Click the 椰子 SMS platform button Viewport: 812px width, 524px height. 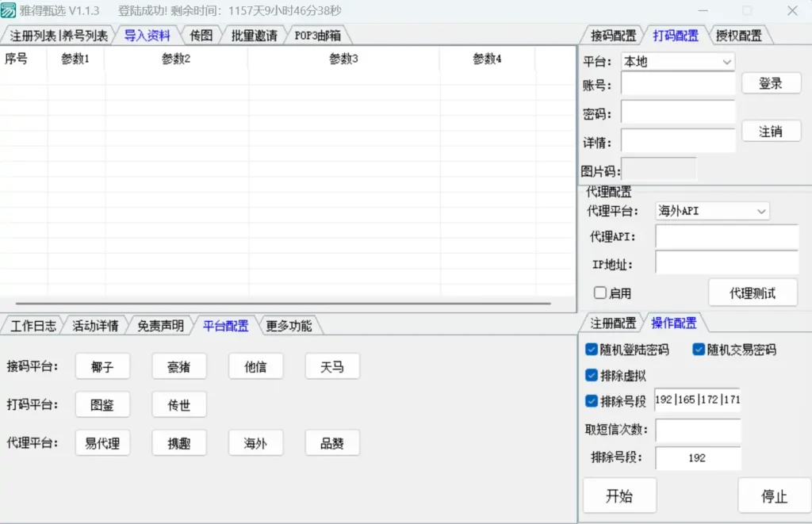pyautogui.click(x=102, y=366)
